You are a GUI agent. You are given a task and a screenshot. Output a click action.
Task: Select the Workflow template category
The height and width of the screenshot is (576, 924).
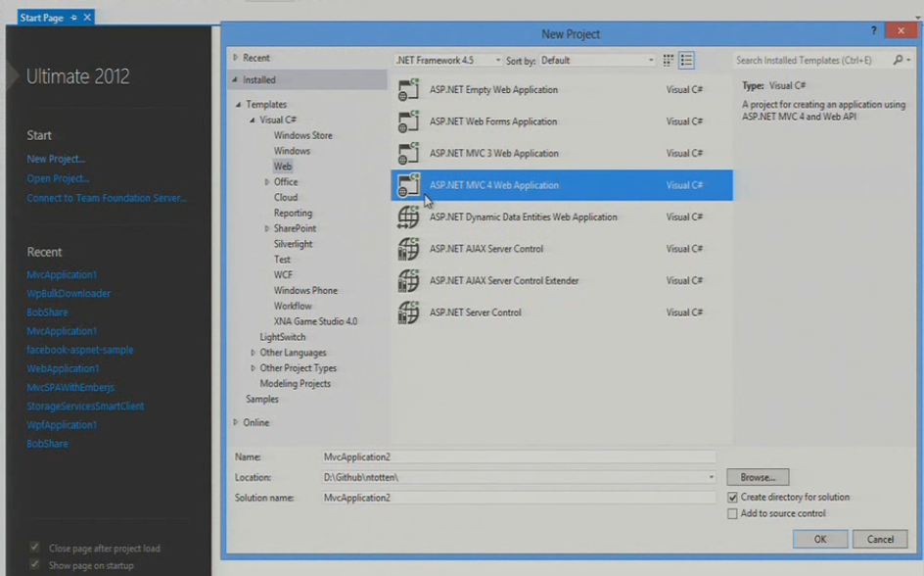tap(293, 306)
